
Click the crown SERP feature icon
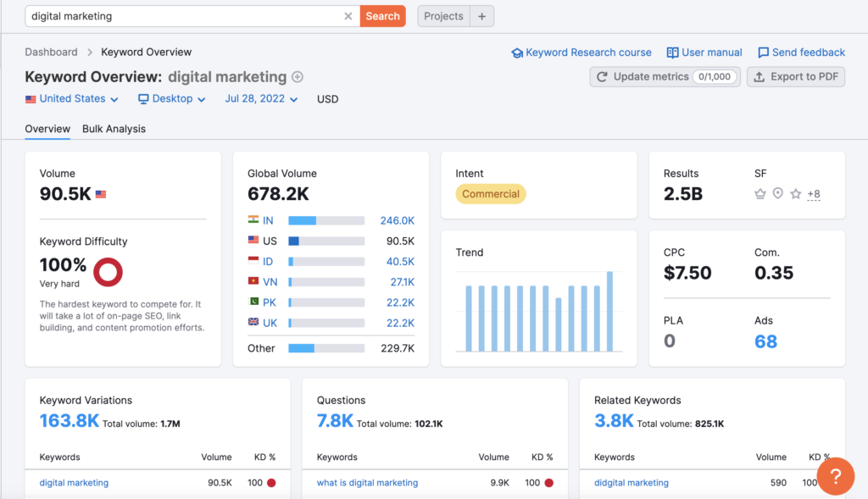760,194
